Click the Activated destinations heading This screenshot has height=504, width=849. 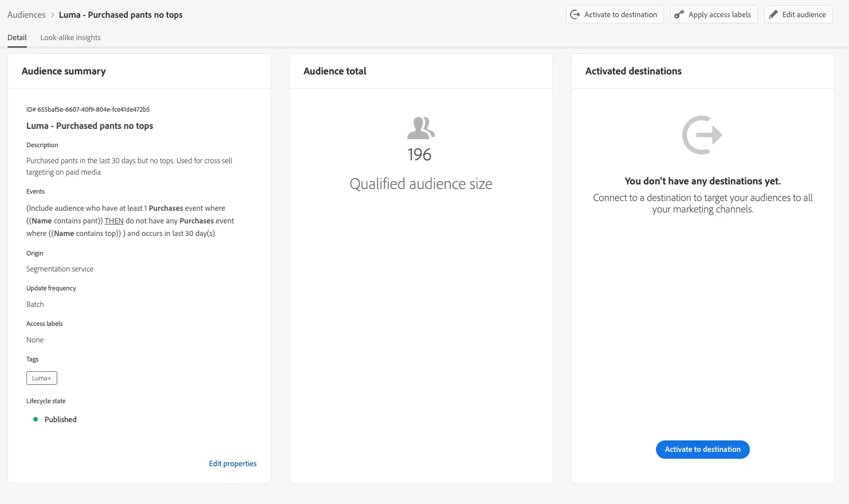pyautogui.click(x=634, y=71)
